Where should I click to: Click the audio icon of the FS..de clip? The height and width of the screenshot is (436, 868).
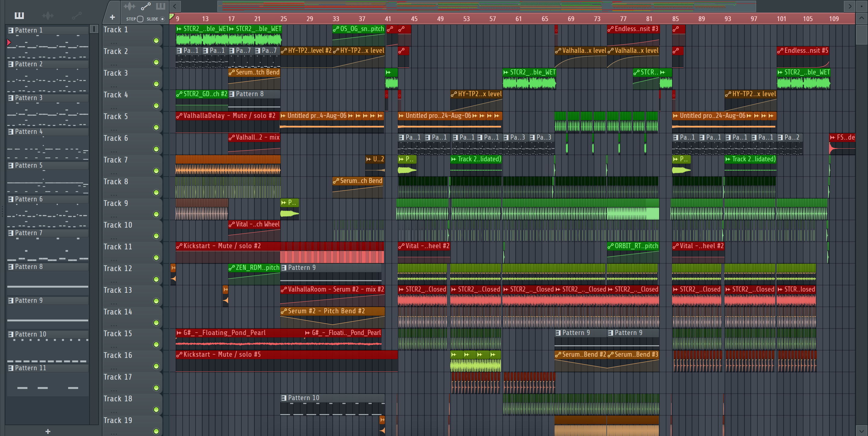[833, 137]
